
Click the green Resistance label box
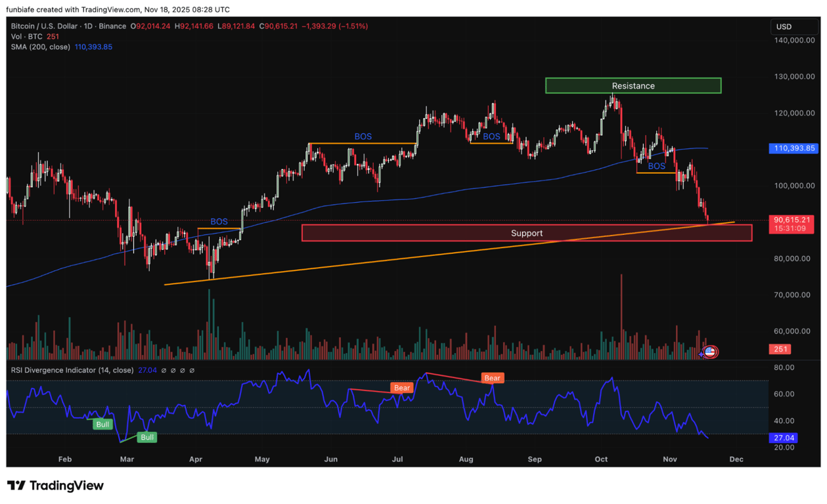[633, 85]
